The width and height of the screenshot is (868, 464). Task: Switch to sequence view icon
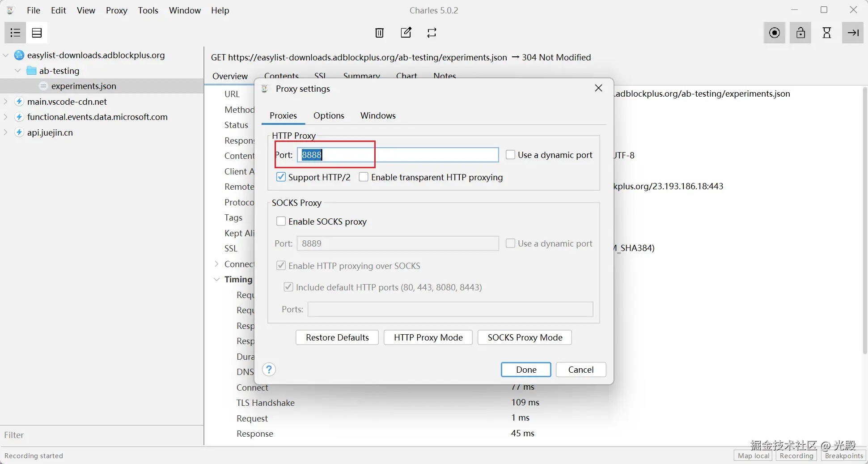[x=37, y=33]
